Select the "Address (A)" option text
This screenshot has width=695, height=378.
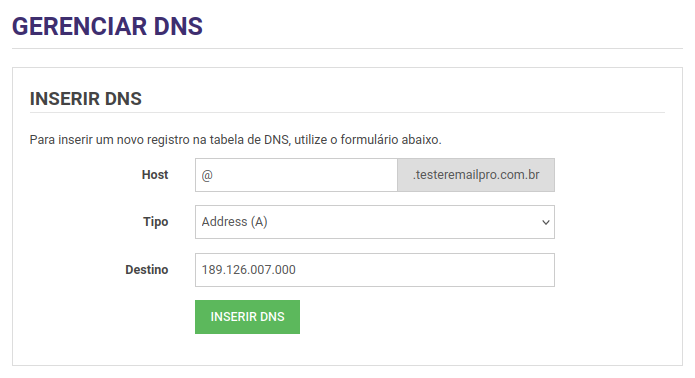[234, 222]
